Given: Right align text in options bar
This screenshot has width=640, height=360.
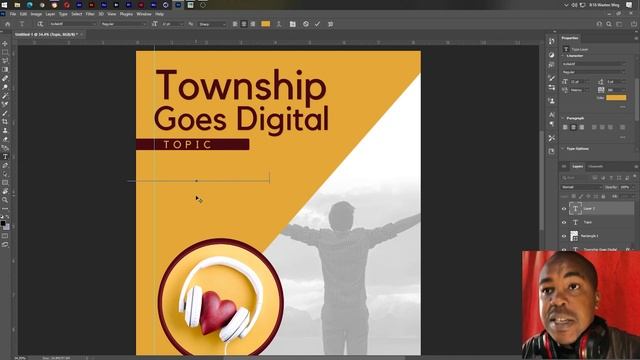Looking at the screenshot, I should 253,24.
